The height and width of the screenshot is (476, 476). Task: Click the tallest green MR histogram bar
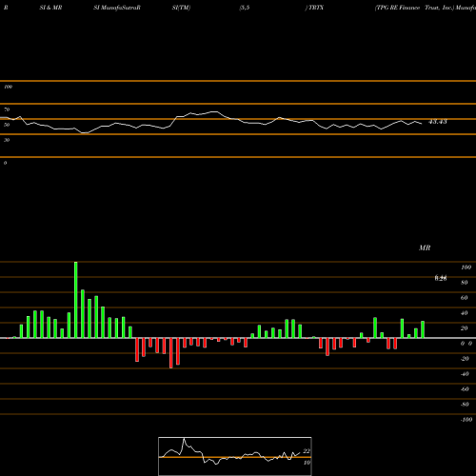pos(76,300)
